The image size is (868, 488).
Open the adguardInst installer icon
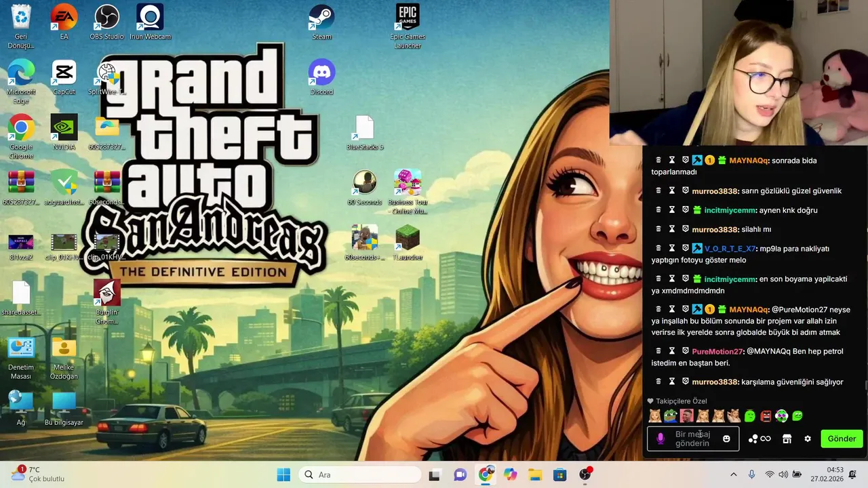pyautogui.click(x=64, y=188)
